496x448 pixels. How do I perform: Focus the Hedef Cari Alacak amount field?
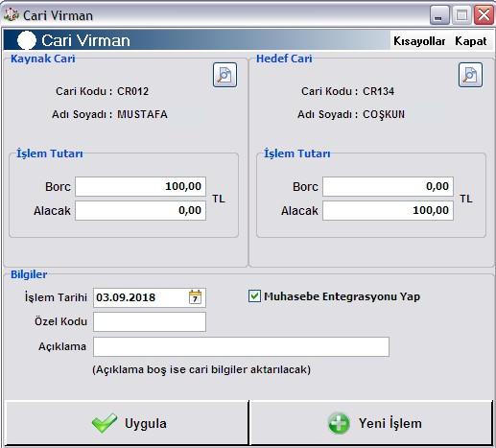[x=388, y=210]
